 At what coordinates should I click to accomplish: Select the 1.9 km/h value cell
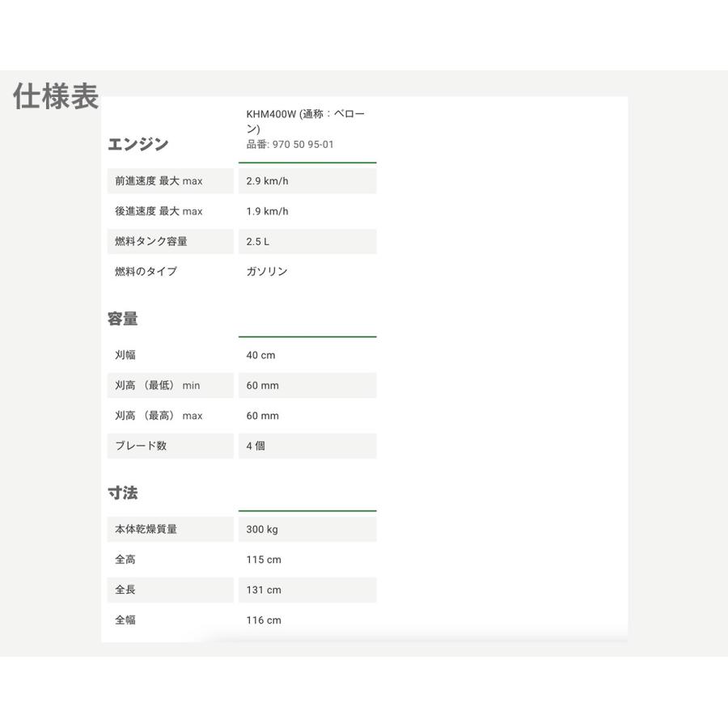point(267,211)
